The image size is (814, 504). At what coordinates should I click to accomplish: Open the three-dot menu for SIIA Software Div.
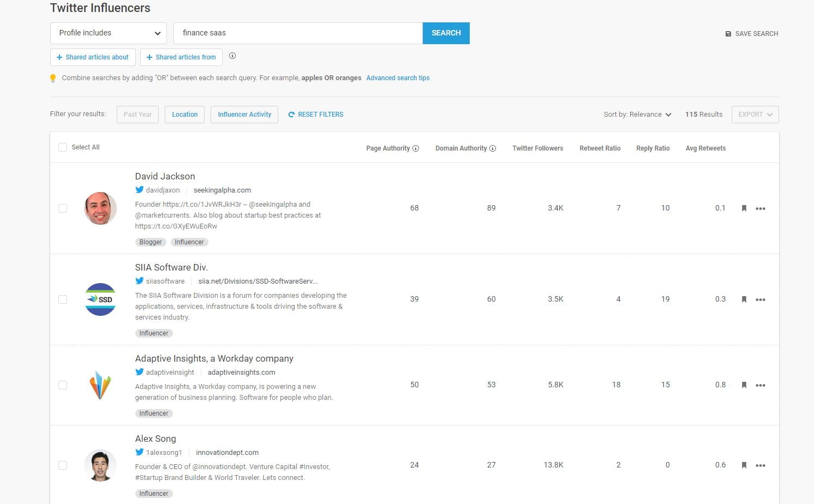point(761,299)
